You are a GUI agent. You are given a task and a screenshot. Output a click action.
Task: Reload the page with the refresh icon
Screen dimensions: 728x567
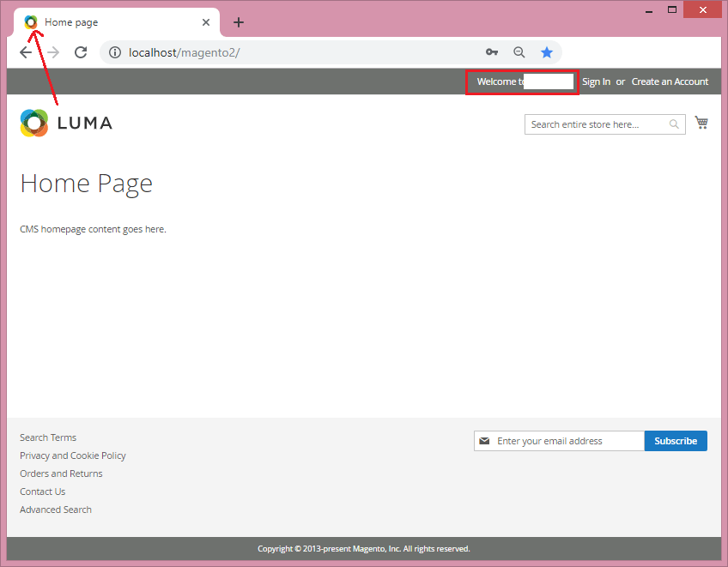[81, 52]
